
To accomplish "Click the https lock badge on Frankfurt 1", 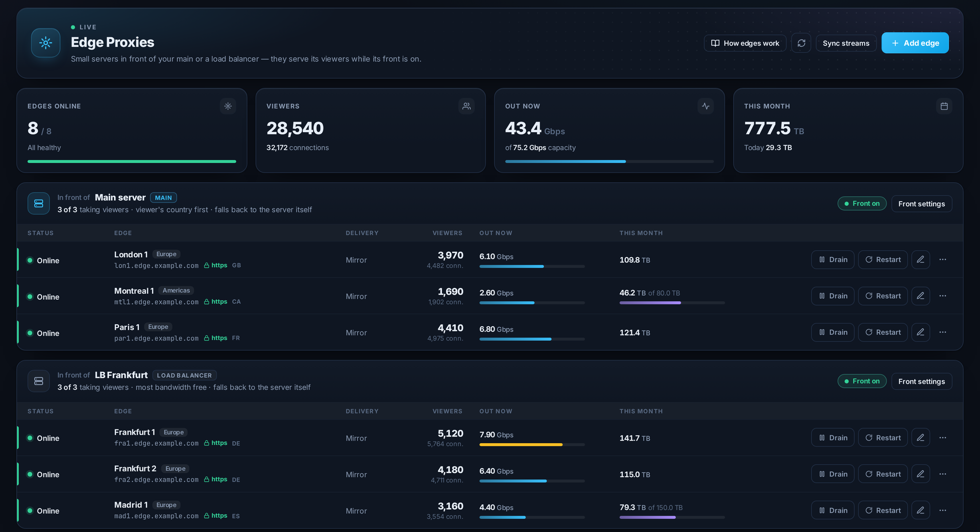I will (x=215, y=443).
